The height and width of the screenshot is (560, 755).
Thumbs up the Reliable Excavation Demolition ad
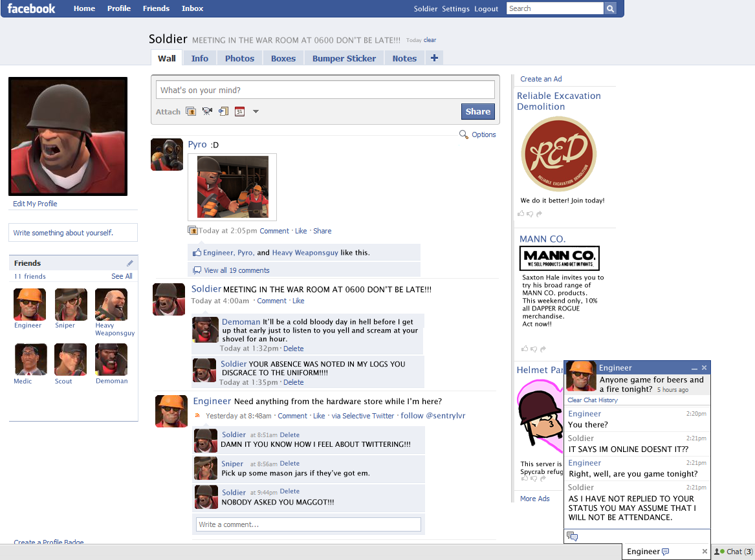521,213
